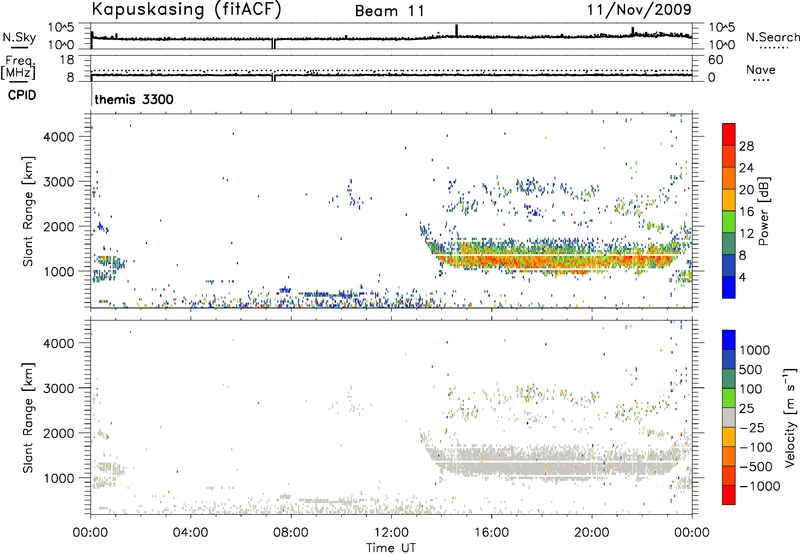800x554 pixels.
Task: Click the red bottom of velocity colorbar
Action: coord(729,495)
